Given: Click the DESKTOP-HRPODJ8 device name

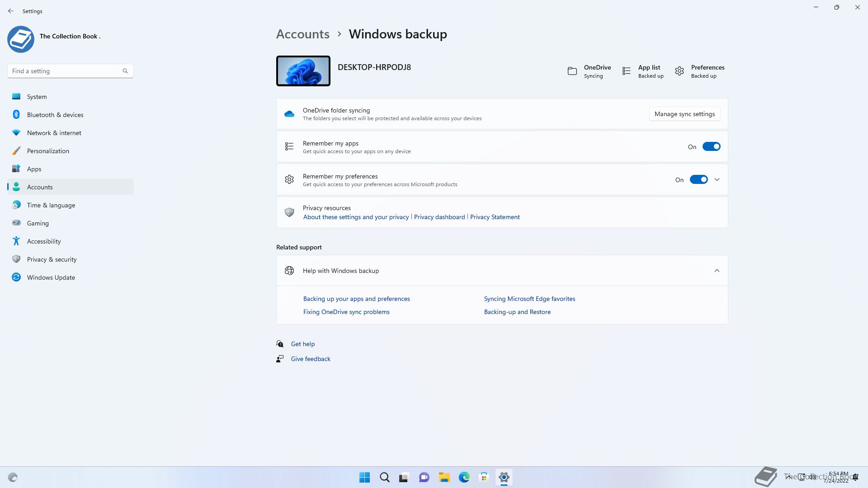Looking at the screenshot, I should [x=374, y=67].
